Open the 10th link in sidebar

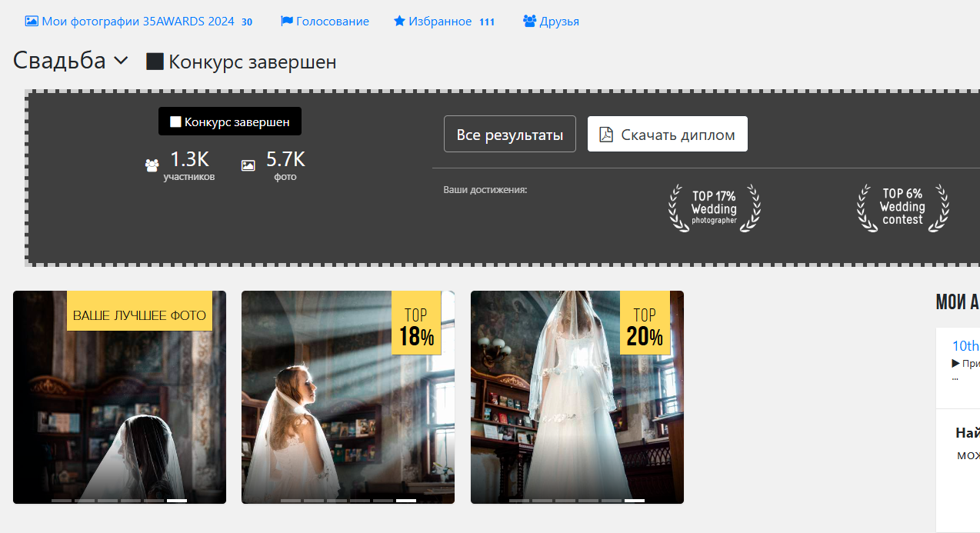(x=965, y=345)
